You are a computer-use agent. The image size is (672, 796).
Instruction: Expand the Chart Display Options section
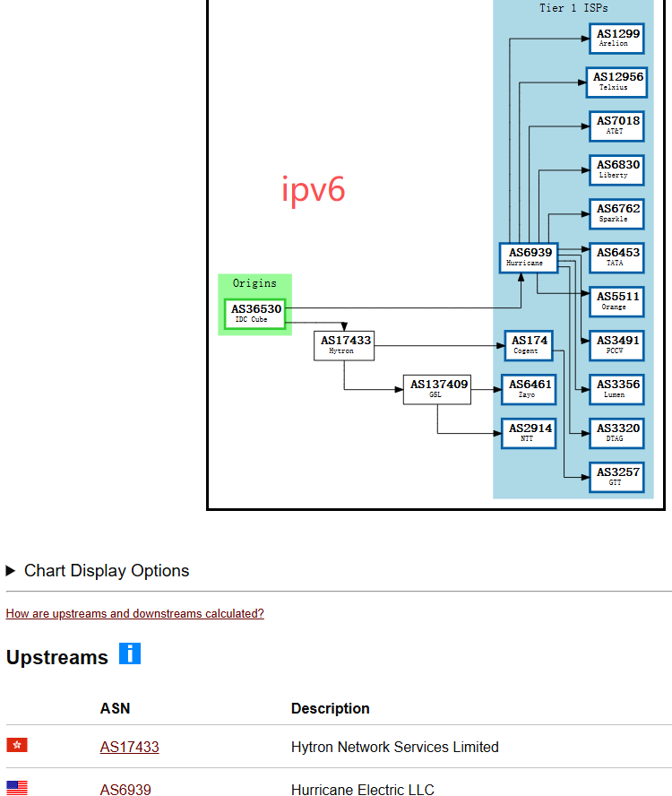click(98, 571)
